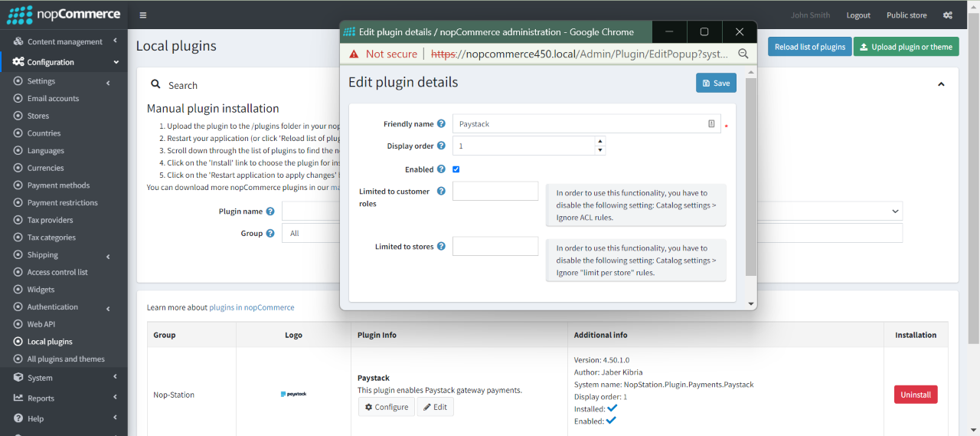
Task: Toggle the hamburger sidebar menu
Action: coord(143,15)
